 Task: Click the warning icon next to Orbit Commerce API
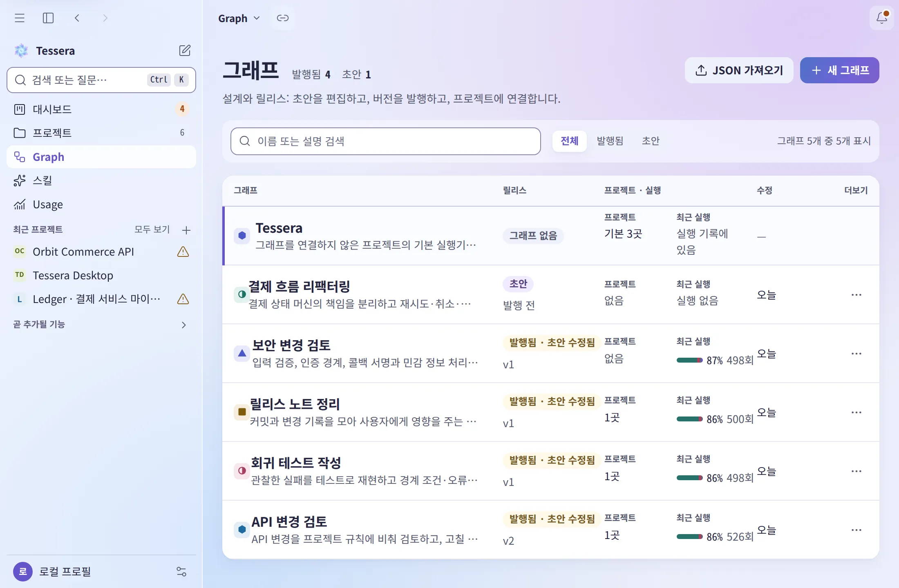pos(183,252)
